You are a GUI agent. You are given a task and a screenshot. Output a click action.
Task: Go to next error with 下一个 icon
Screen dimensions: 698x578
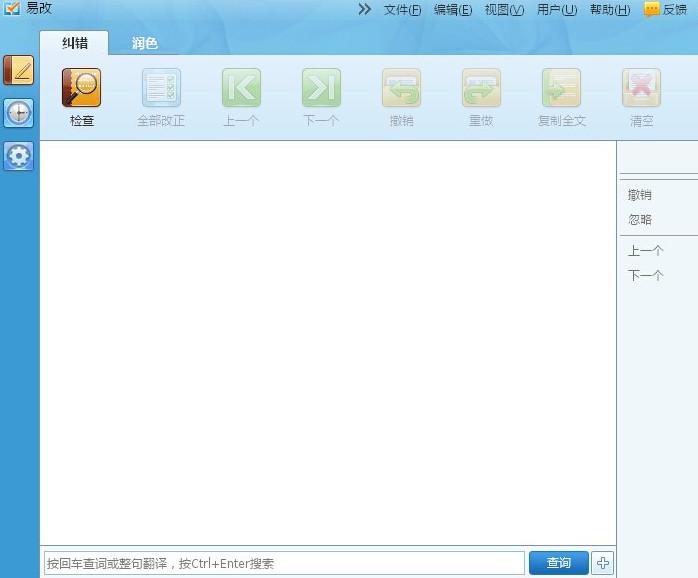coord(321,88)
